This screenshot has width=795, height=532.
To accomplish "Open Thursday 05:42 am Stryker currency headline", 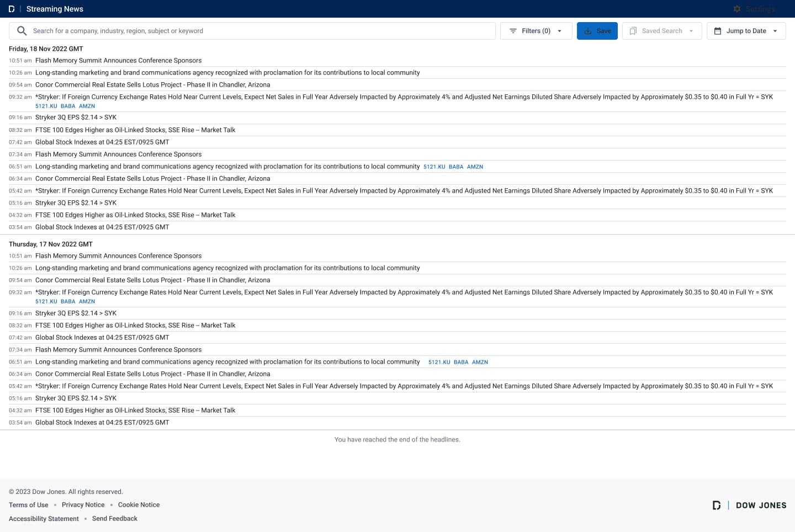I will 404,386.
